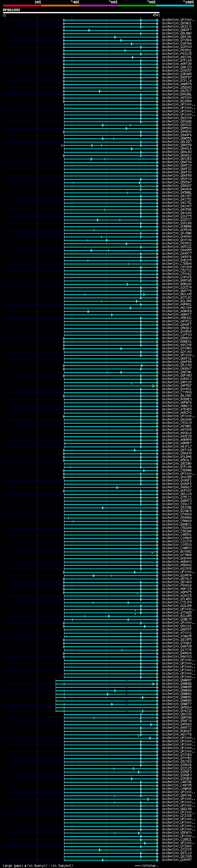Select hit UniRef100_Q2VJ43
197x868 pixels.
[177, 352]
